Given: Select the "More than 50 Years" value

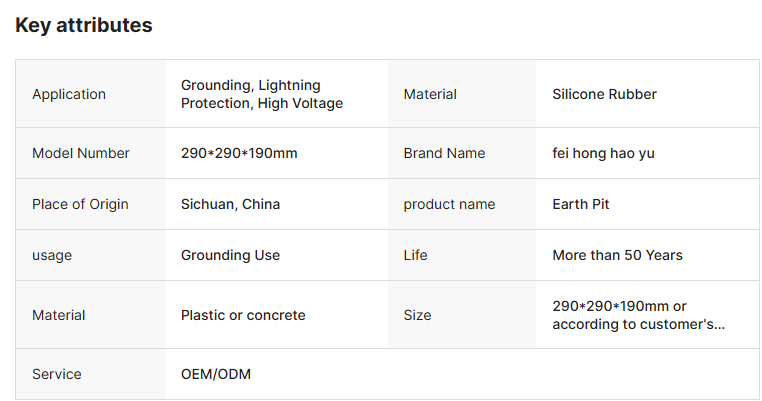Looking at the screenshot, I should (617, 255).
